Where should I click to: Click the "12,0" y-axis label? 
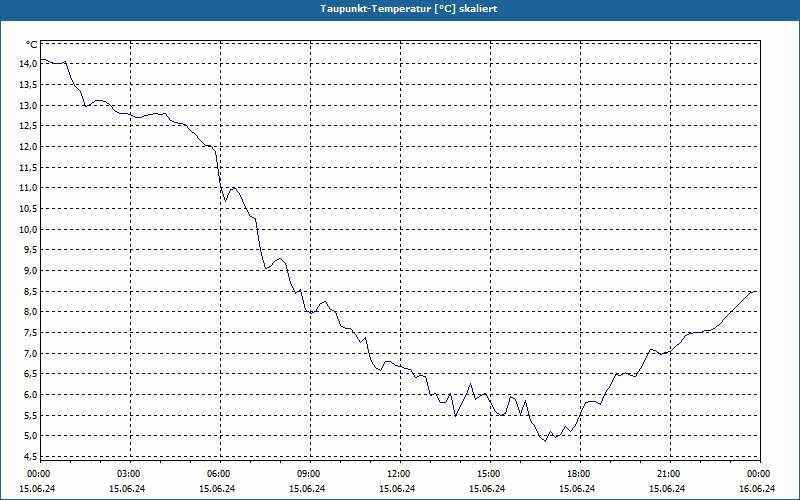pos(28,147)
